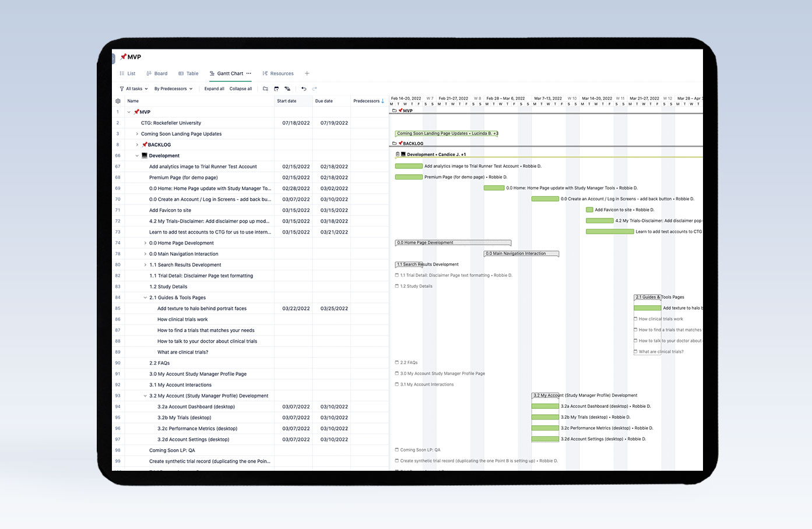The height and width of the screenshot is (529, 812).
Task: Switch to the Board view tab
Action: coord(157,73)
